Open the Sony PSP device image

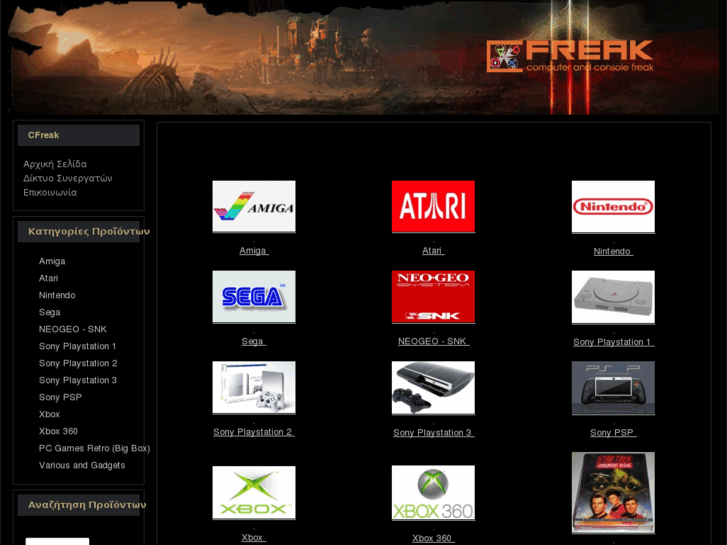click(613, 388)
